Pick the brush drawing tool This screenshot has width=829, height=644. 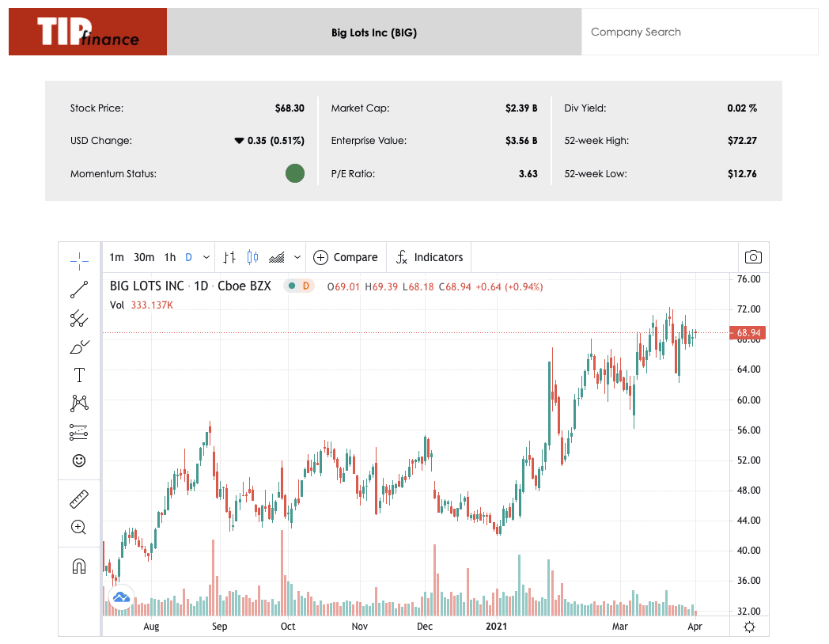(x=79, y=347)
